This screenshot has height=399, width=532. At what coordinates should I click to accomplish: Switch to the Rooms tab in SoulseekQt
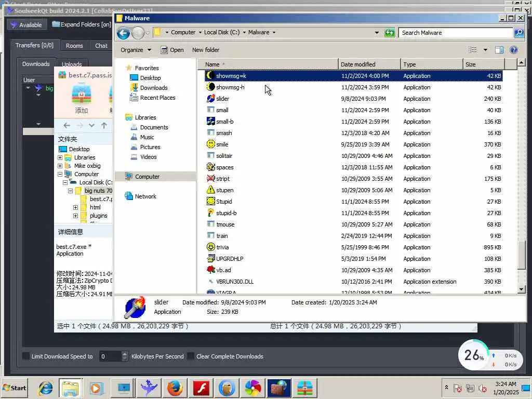point(74,46)
